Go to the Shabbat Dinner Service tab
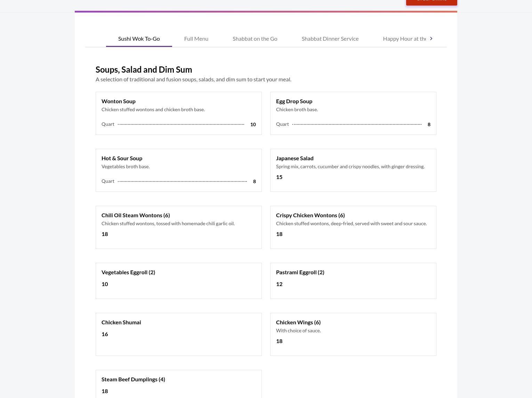 coord(330,39)
